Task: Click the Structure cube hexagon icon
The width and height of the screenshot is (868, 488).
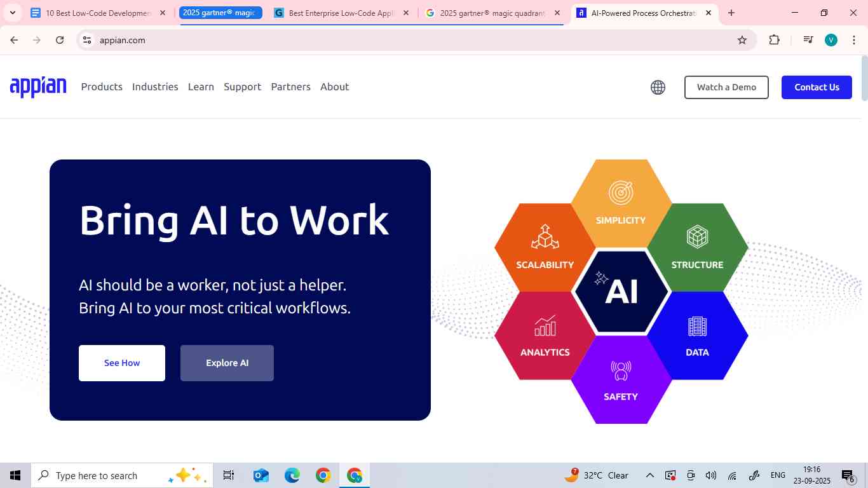Action: [697, 237]
